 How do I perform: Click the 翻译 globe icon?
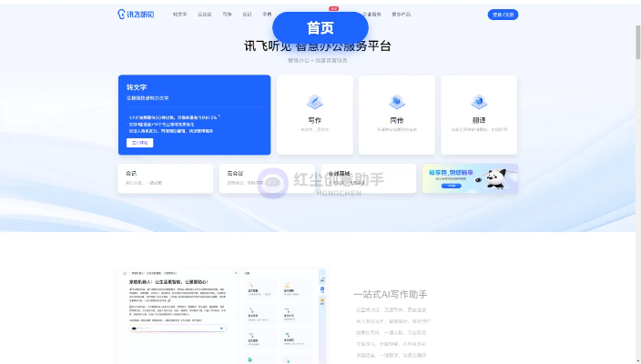coord(479,102)
